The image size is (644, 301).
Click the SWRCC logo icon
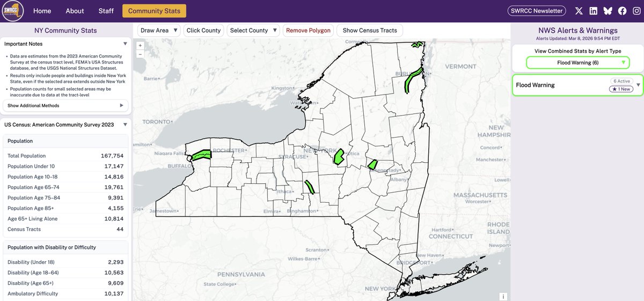(12, 11)
